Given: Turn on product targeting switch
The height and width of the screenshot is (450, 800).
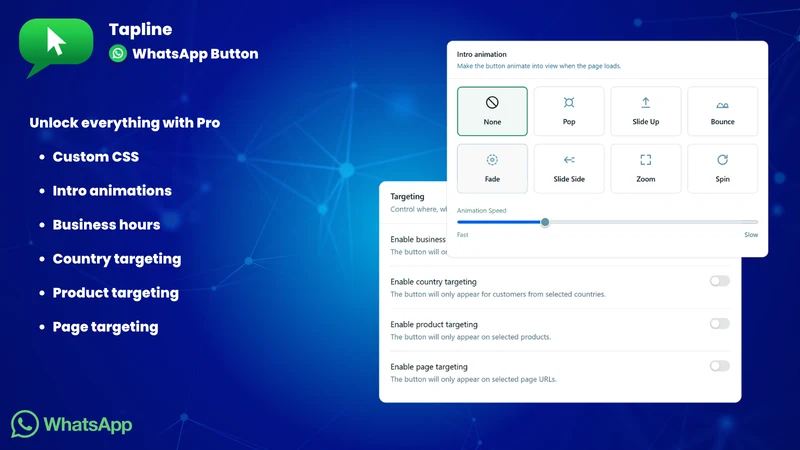Looking at the screenshot, I should click(719, 323).
